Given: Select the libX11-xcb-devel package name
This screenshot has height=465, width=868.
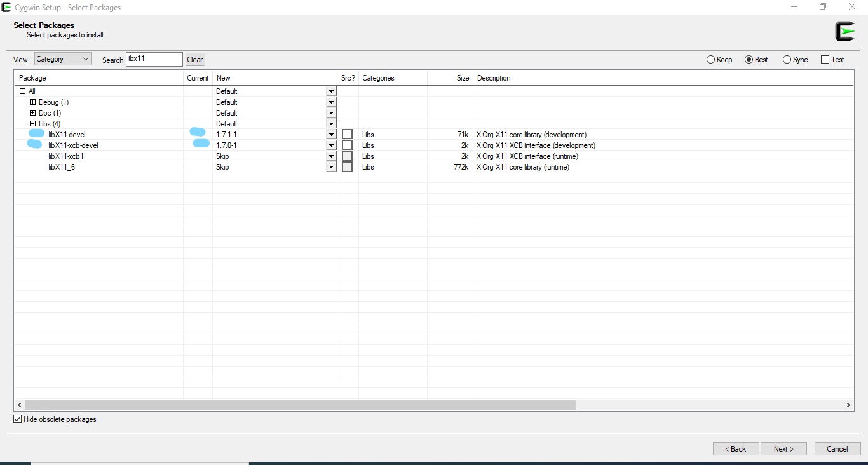Looking at the screenshot, I should pos(73,145).
